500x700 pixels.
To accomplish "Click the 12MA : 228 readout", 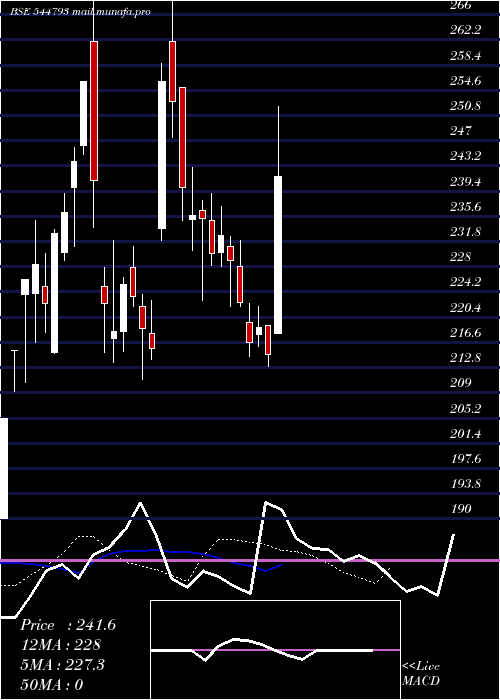I will (x=61, y=645).
